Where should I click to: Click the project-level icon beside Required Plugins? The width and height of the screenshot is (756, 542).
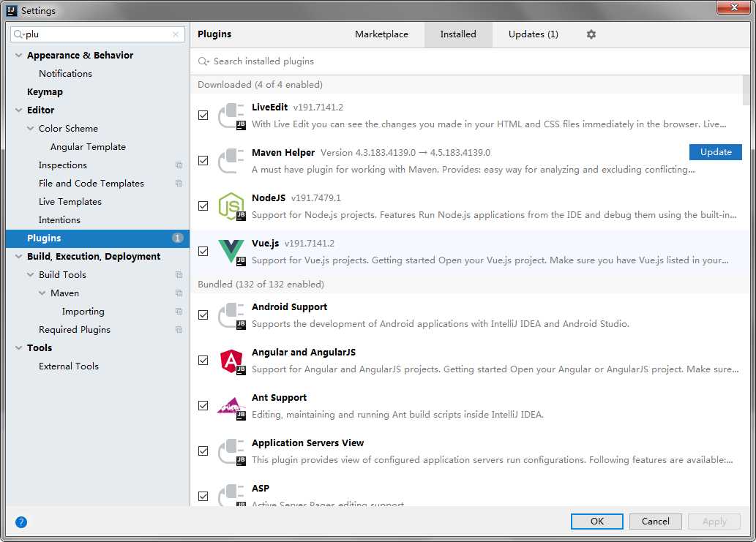[x=179, y=330]
